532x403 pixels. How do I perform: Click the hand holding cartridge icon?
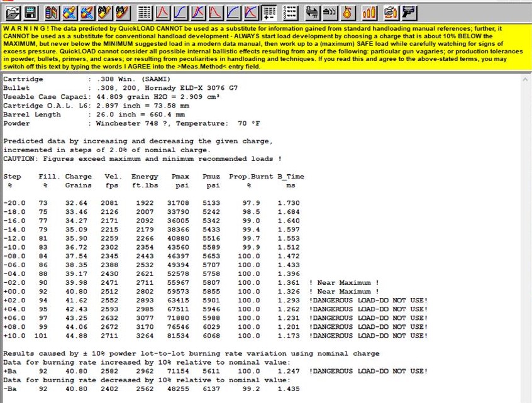[391, 11]
